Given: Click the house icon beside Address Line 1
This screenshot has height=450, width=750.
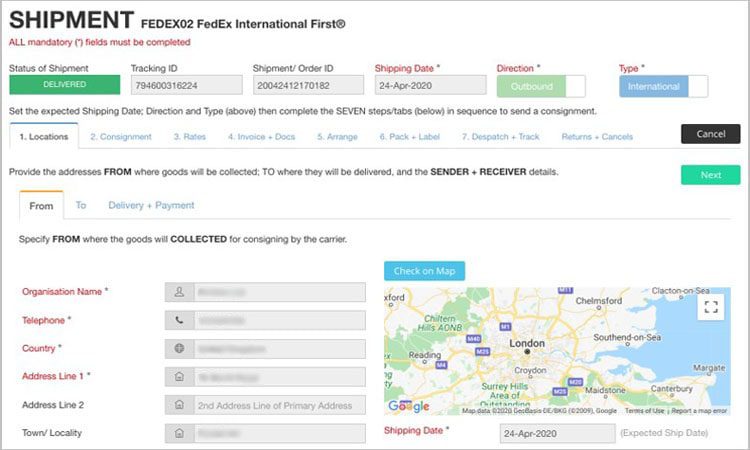Looking at the screenshot, I should (x=179, y=377).
